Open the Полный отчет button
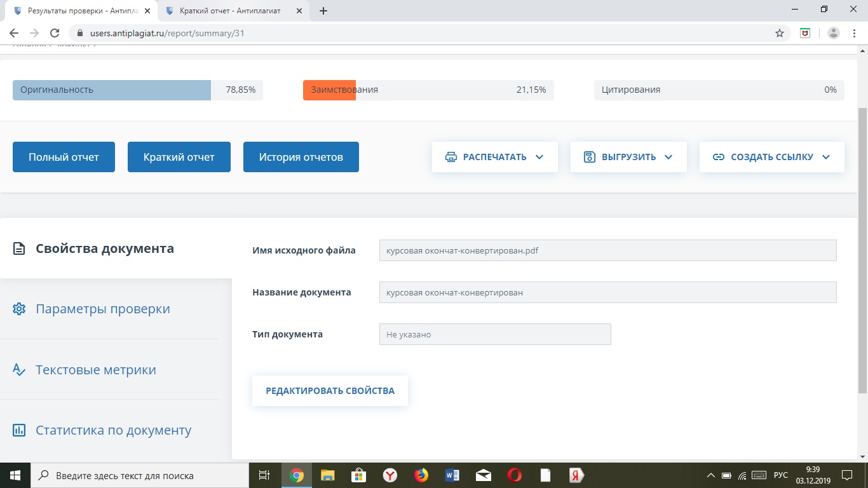Screen dimensions: 868x488 click(64, 157)
